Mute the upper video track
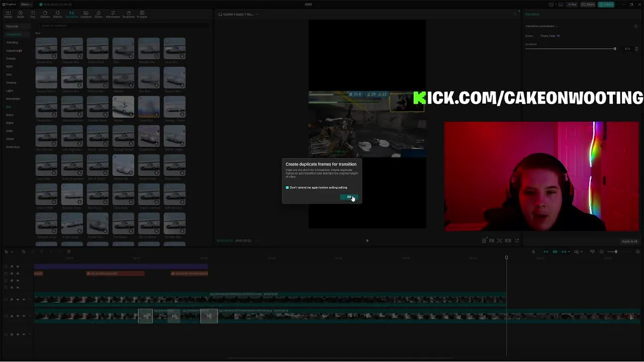The height and width of the screenshot is (362, 644). pos(24,300)
